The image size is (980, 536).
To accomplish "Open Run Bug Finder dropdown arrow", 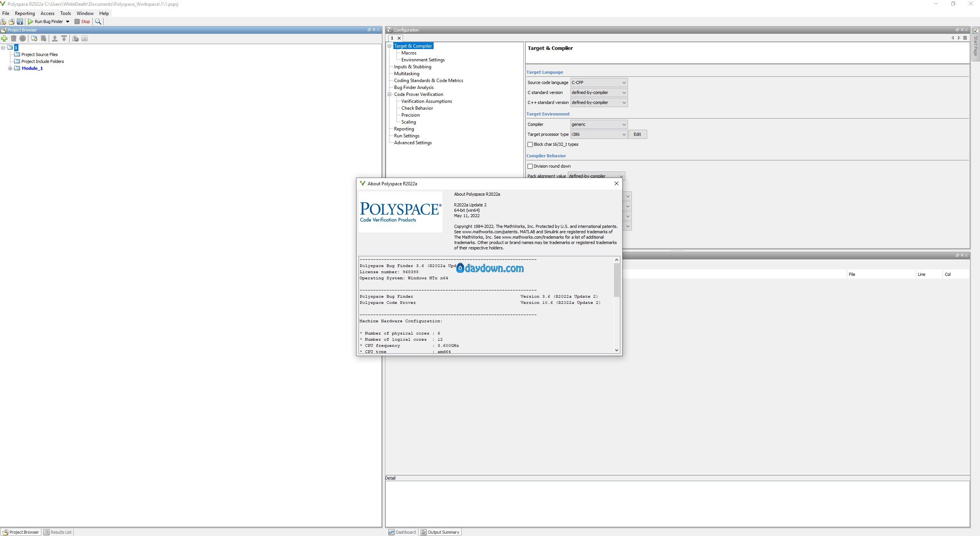I will click(67, 21).
